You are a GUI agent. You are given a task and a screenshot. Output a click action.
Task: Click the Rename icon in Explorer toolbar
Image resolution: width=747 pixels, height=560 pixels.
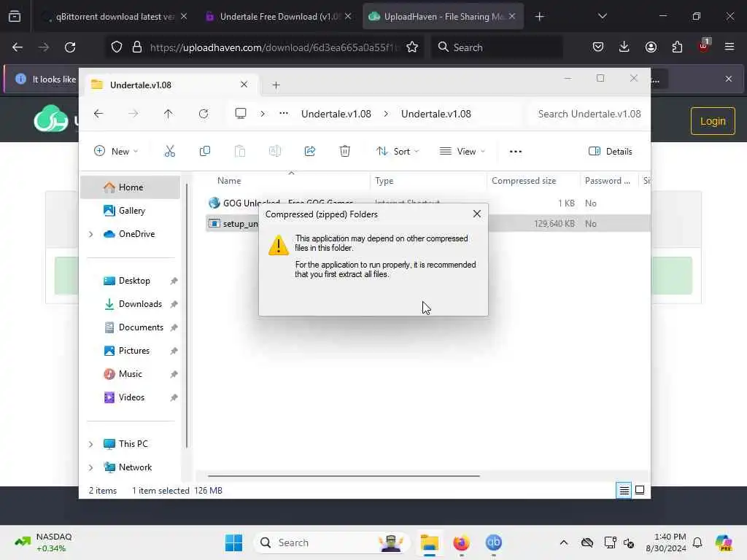coord(275,152)
